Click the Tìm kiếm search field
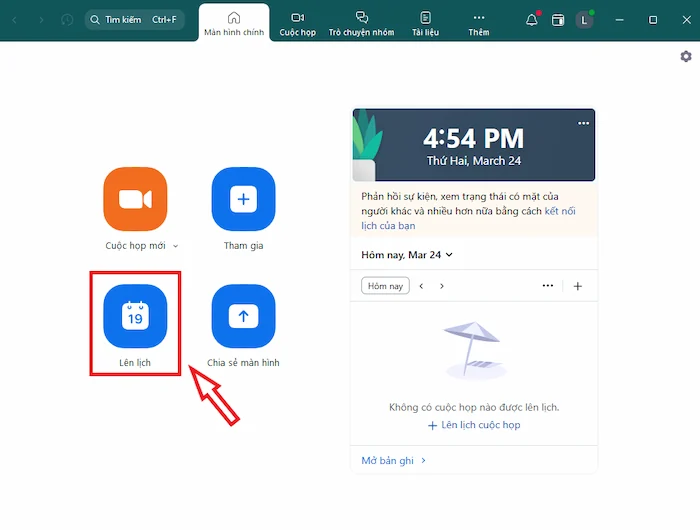700x530 pixels. pyautogui.click(x=133, y=20)
